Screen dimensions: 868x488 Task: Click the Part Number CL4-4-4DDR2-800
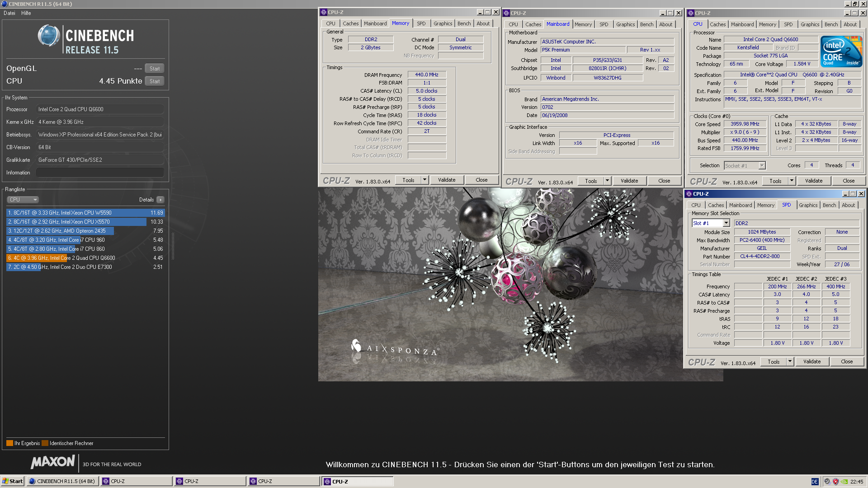coord(762,257)
